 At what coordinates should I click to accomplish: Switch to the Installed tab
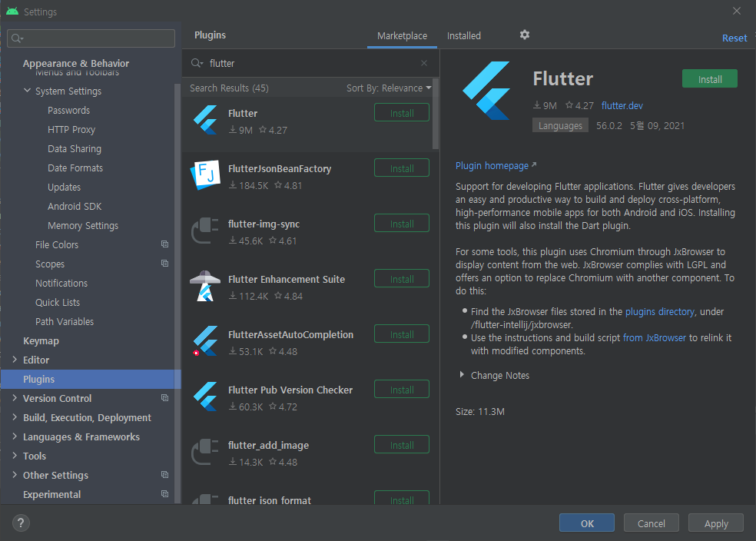coord(464,35)
